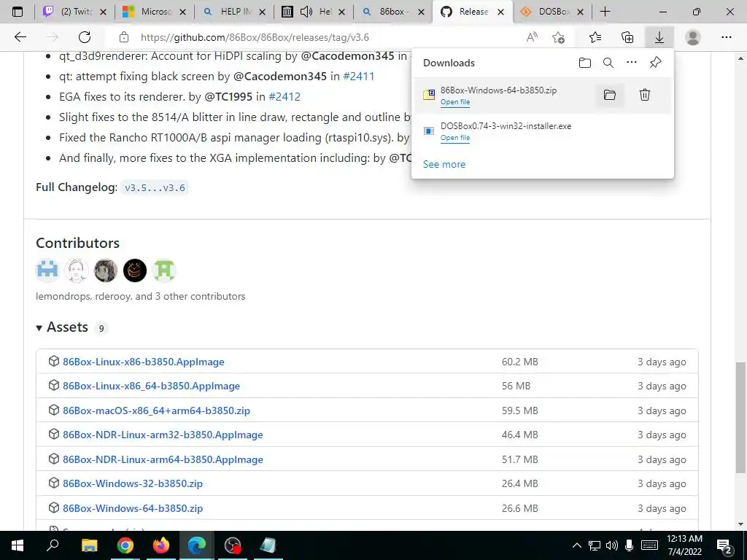Switch to the Twitch tab
Screen dimensions: 747x560
coord(76,12)
